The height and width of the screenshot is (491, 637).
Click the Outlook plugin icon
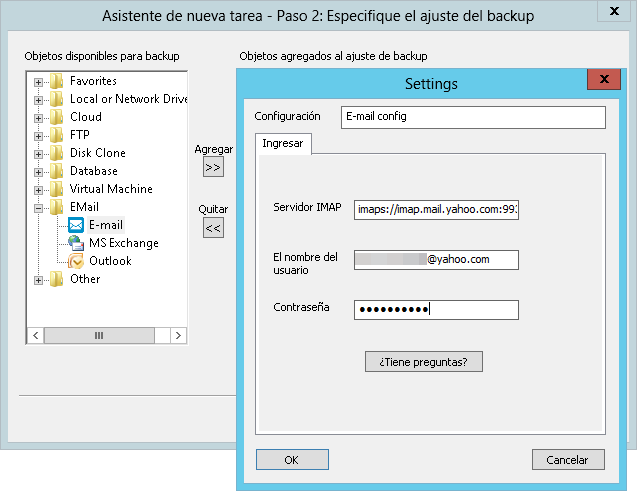click(76, 261)
